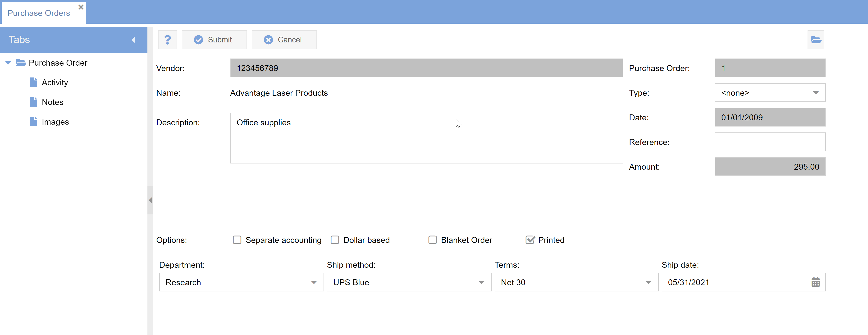Open the Ship date calendar picker
Viewport: 868px width, 335px height.
point(815,282)
